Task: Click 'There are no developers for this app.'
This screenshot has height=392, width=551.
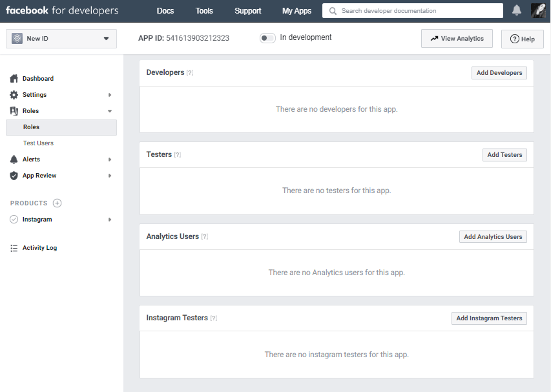Action: [x=337, y=109]
